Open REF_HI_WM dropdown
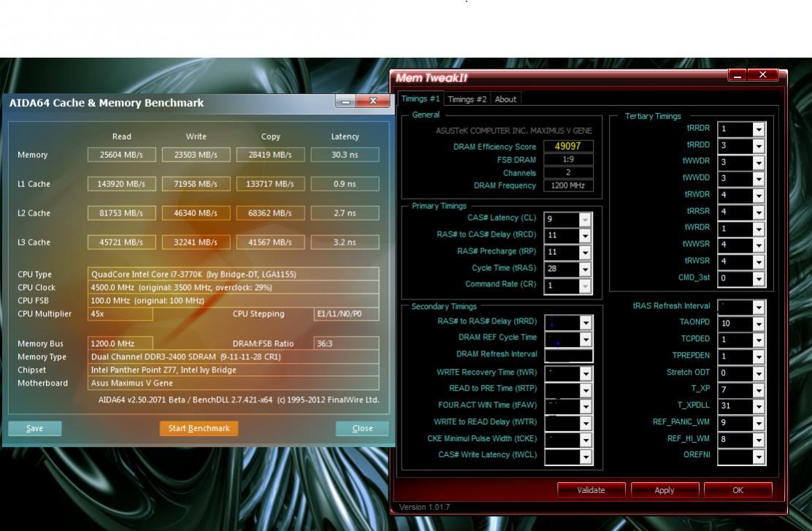The image size is (812, 531). (759, 440)
